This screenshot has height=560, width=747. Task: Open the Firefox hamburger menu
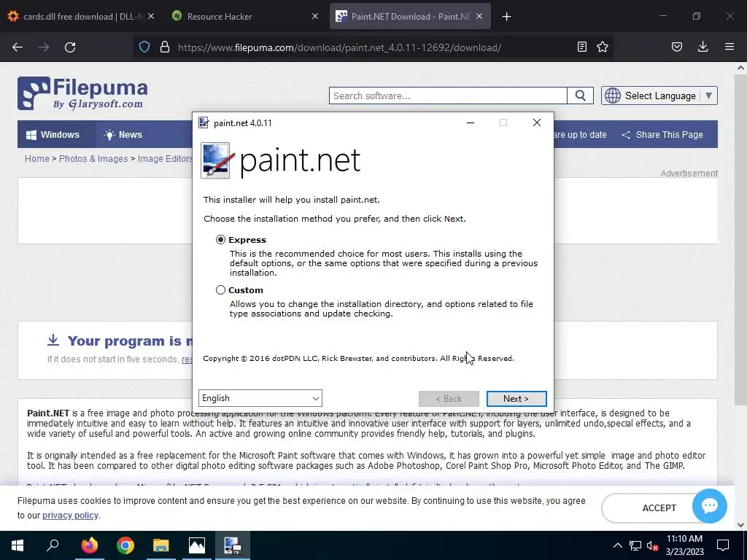(729, 47)
